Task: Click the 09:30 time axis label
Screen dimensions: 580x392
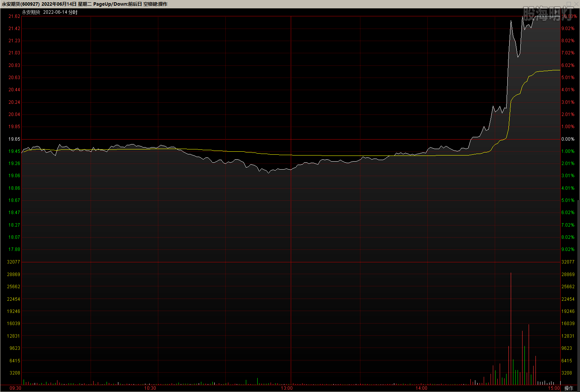Action: point(16,388)
